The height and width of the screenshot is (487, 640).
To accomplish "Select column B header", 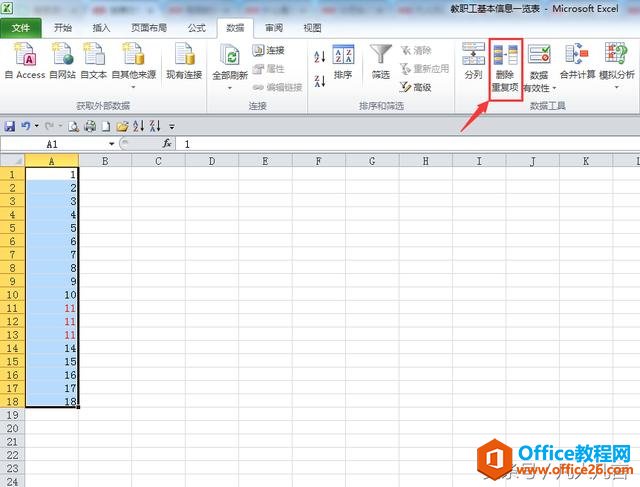I will [105, 161].
